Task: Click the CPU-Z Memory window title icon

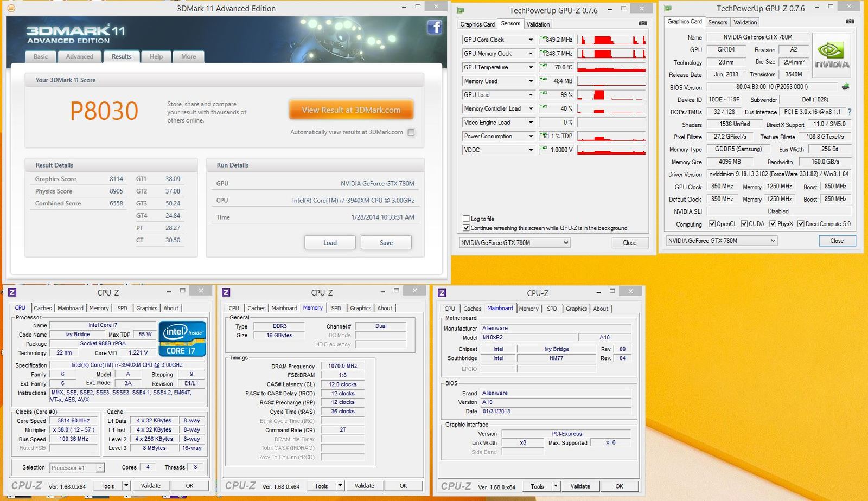Action: click(x=226, y=292)
